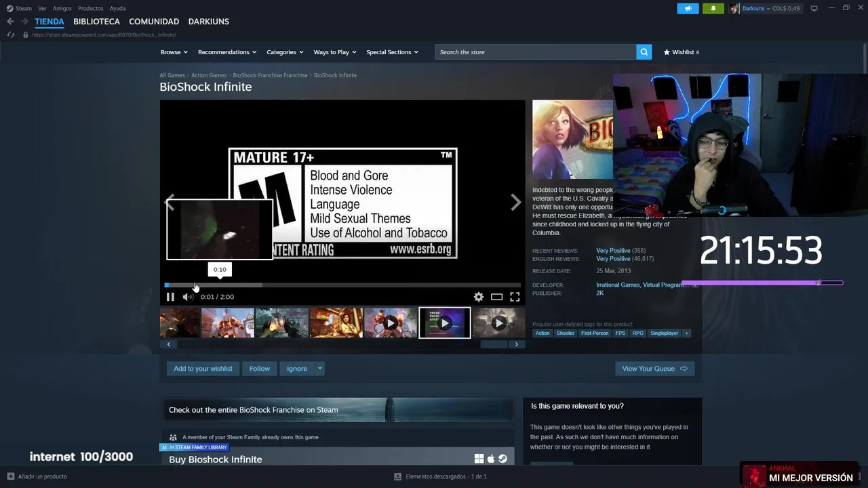Switch to the BIBLIOTECA tab

pos(96,22)
